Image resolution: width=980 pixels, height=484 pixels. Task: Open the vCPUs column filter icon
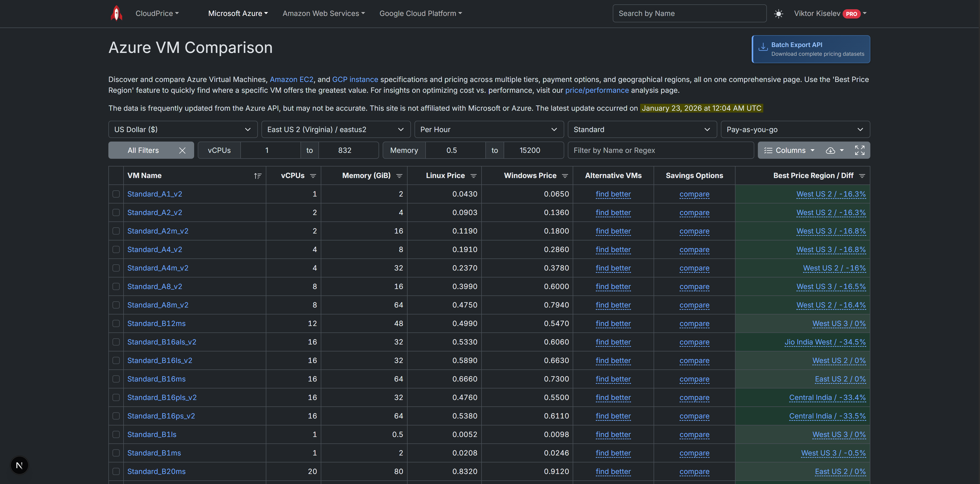pyautogui.click(x=313, y=176)
